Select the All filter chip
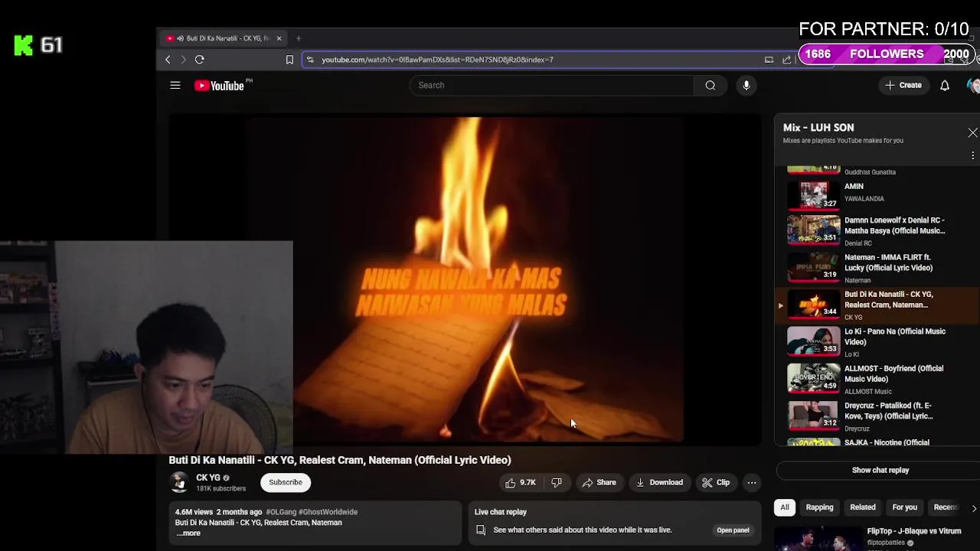 785,507
